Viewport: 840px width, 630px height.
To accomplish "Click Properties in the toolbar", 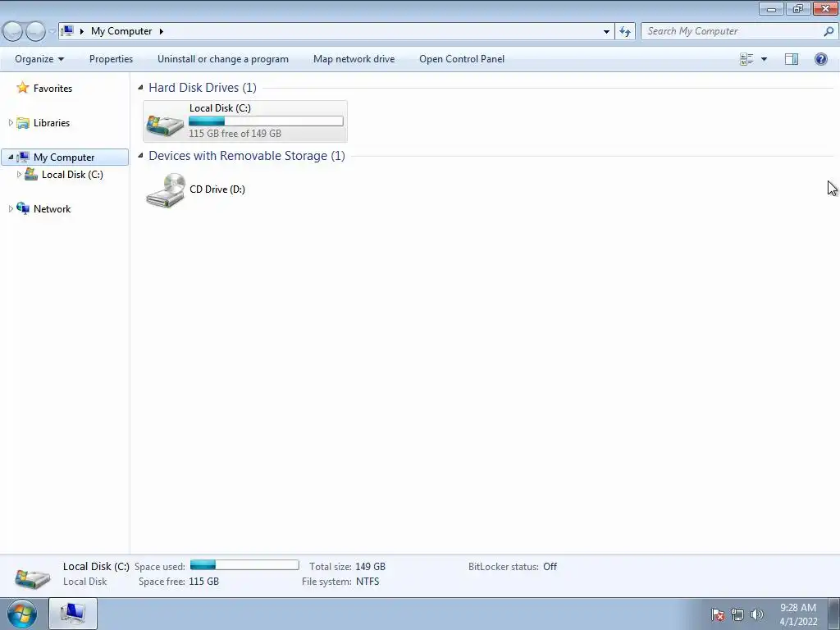I will [x=111, y=59].
